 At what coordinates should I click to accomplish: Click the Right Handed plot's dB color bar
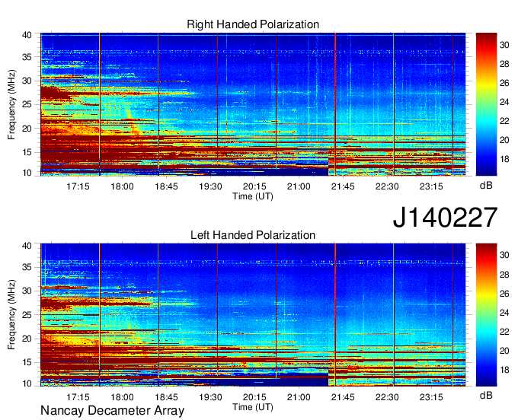point(486,104)
